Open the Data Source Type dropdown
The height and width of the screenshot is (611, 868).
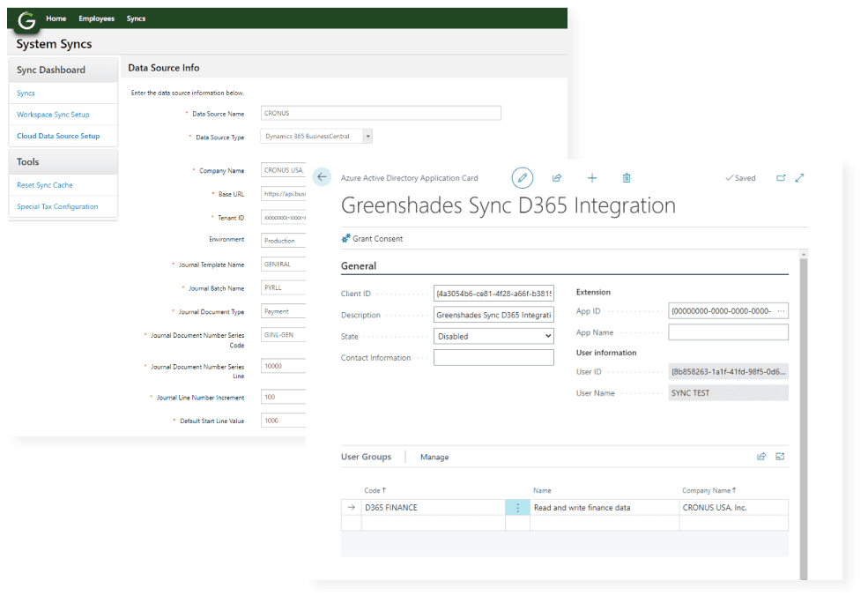[x=370, y=136]
